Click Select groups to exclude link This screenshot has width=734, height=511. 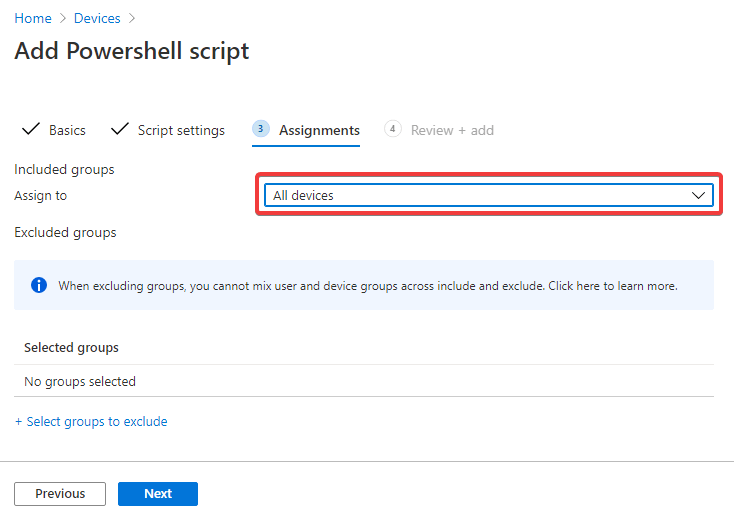pyautogui.click(x=91, y=422)
